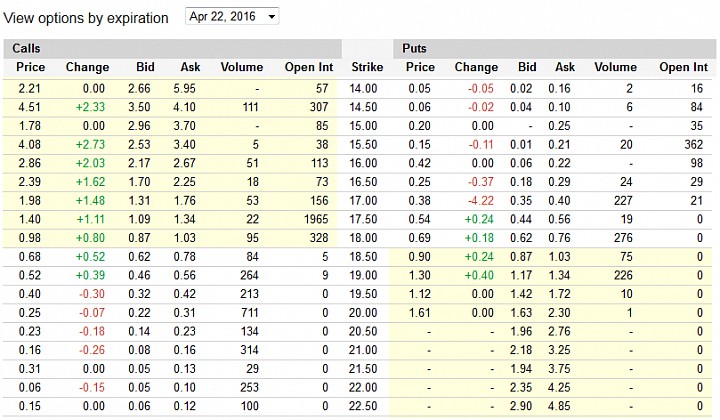
Task: Click the call volume 711
Action: pos(250,313)
